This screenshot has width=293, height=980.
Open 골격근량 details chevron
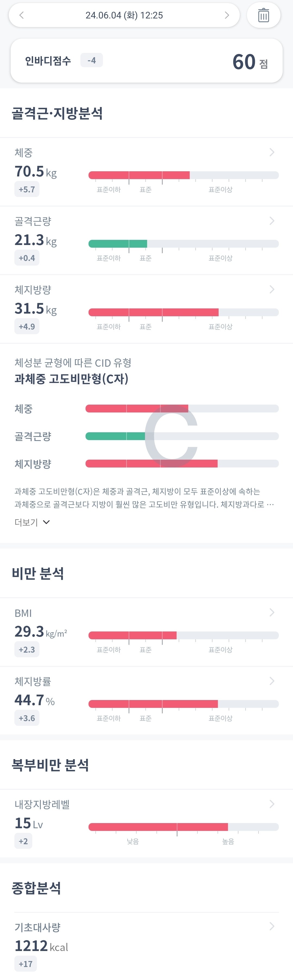(x=272, y=221)
